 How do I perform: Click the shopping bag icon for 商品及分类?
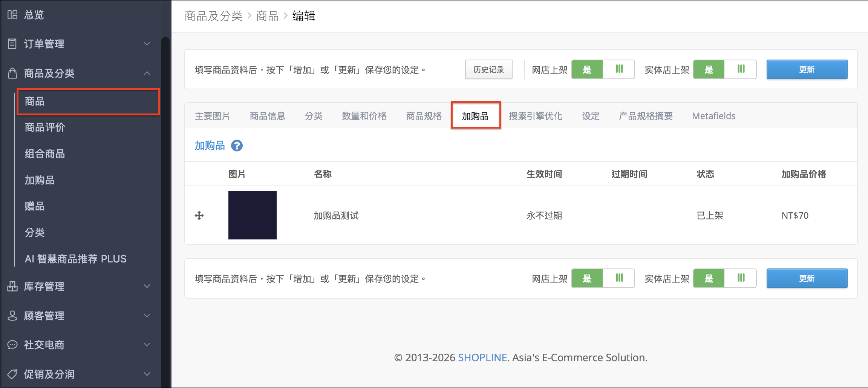[x=12, y=73]
